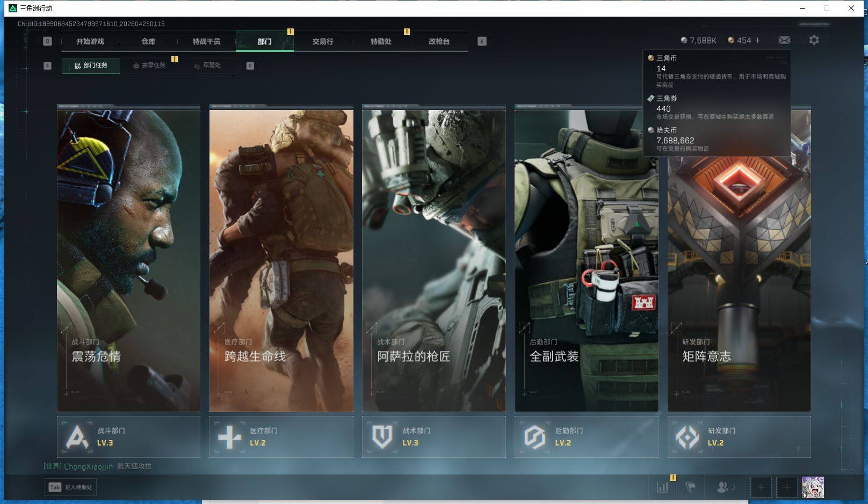Click the expand icon above 全副武装
Screen dimensions: 868x504
524,327
